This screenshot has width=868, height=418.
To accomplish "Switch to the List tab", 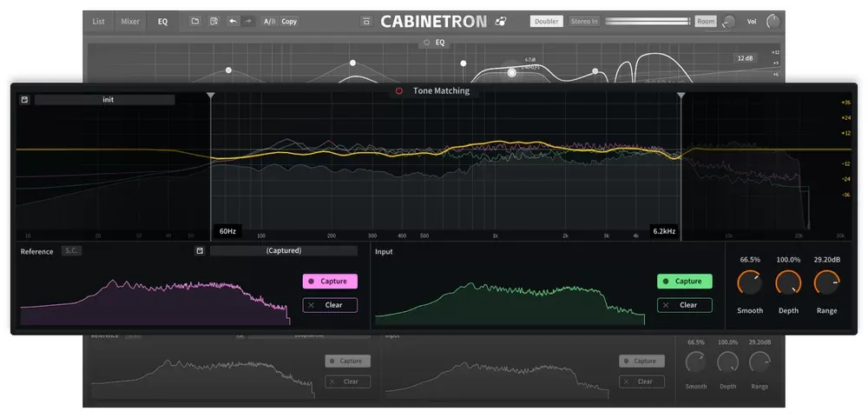I will [x=99, y=22].
